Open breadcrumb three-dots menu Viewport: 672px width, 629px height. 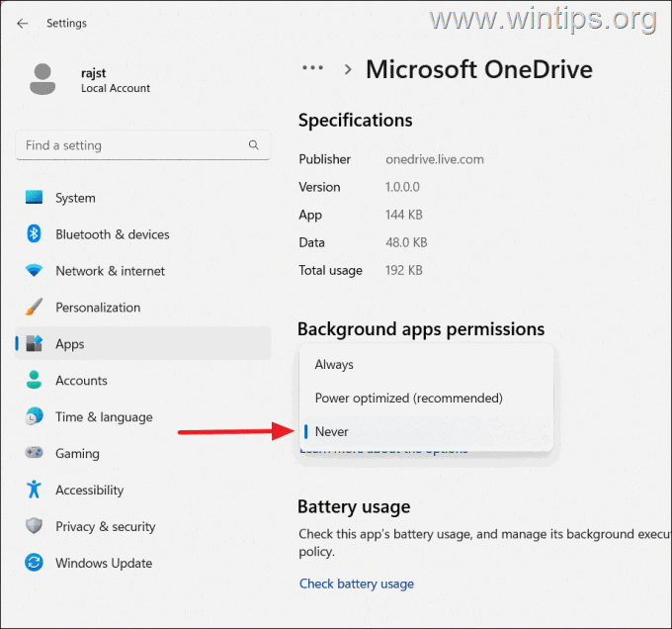[x=313, y=67]
